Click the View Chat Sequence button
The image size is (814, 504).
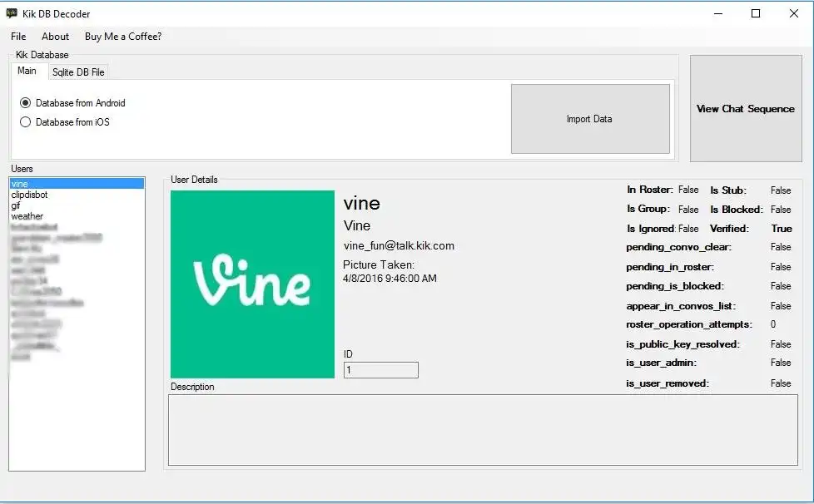(x=746, y=108)
